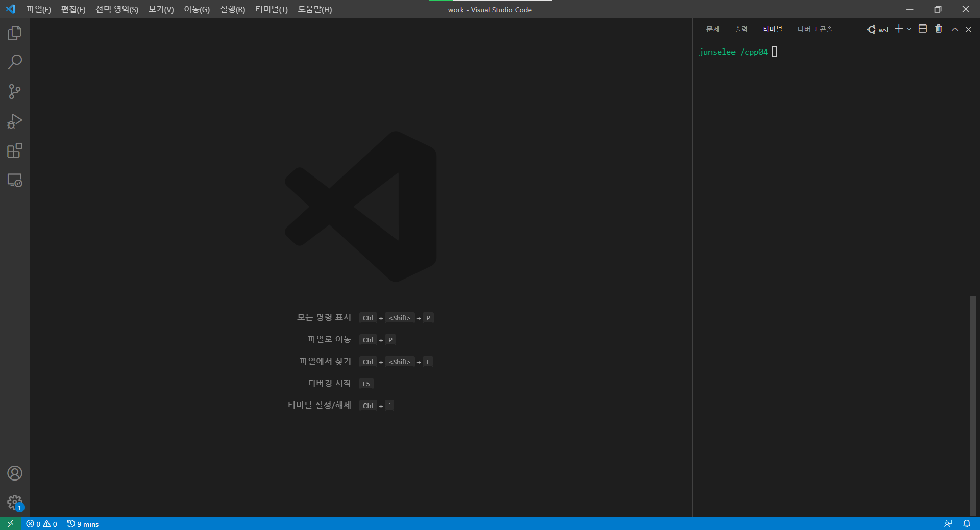
Task: Open the terminal launch profile dropdown arrow
Action: (x=909, y=29)
